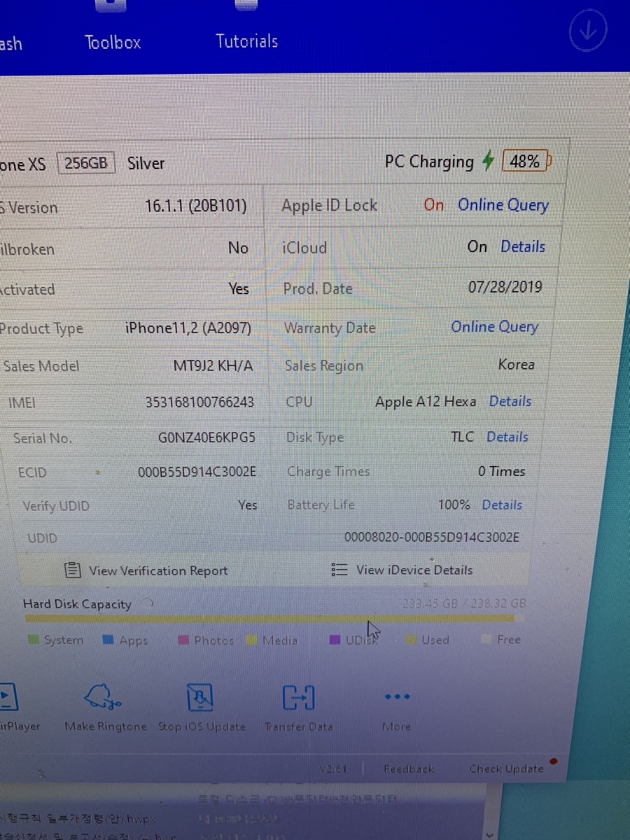Click the More three-dots icon
The image size is (630, 840).
click(397, 697)
